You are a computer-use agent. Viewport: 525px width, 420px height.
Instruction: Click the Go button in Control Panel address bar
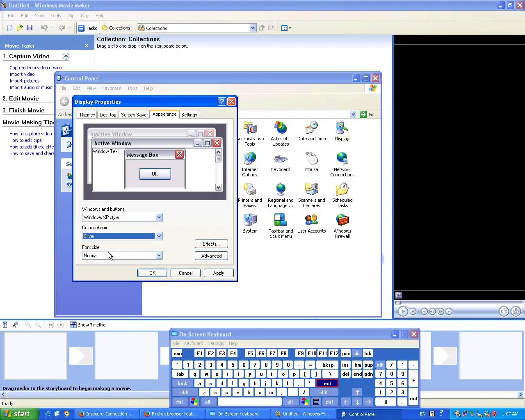coord(367,114)
